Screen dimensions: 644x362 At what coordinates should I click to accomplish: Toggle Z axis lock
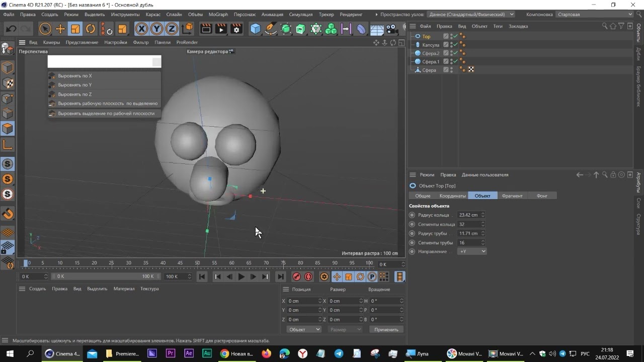tap(172, 29)
